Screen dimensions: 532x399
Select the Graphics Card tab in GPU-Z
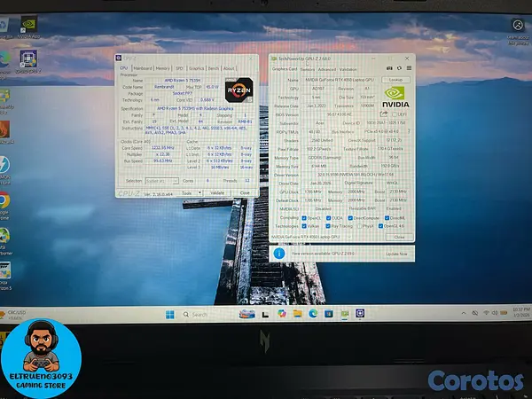coord(285,69)
